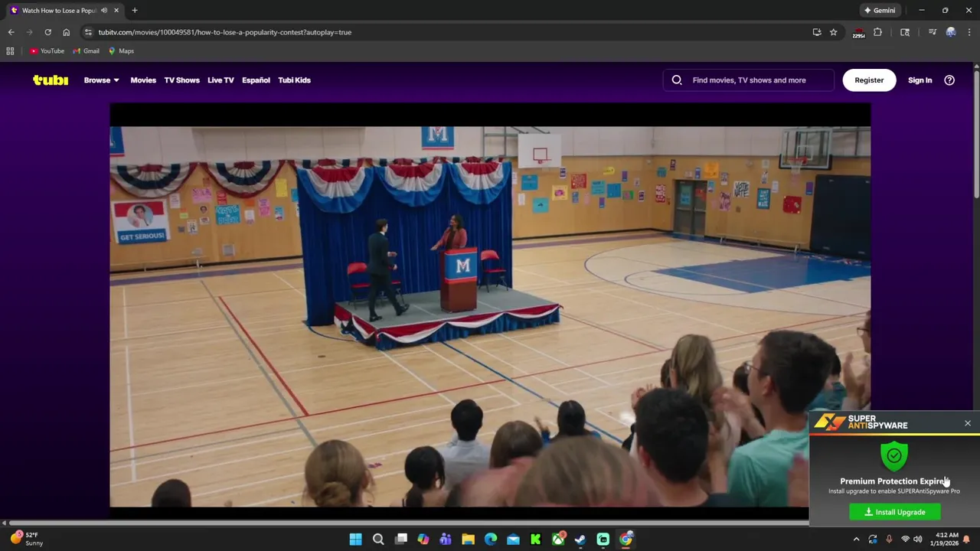
Task: Open the Chrome profile avatar
Action: coord(951,32)
